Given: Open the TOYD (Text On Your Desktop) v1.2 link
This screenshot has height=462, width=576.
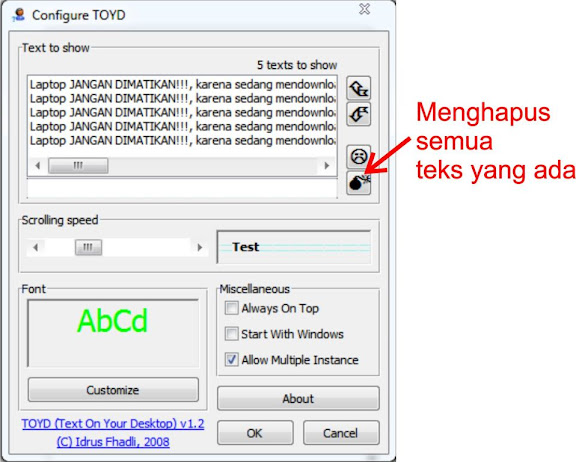Looking at the screenshot, I should 113,423.
